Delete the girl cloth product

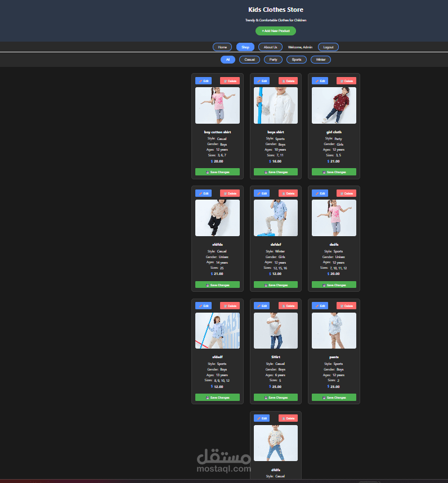click(346, 81)
